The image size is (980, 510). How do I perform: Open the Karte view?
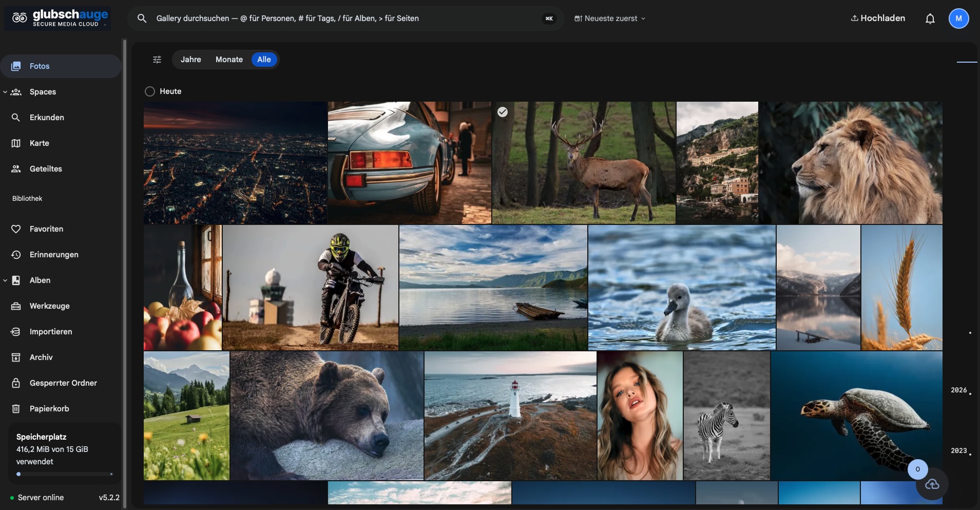[61, 143]
